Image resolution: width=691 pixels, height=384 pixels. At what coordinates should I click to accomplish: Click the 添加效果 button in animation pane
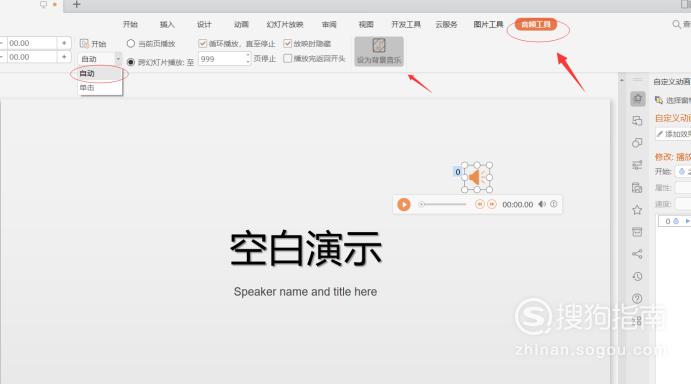pyautogui.click(x=673, y=134)
